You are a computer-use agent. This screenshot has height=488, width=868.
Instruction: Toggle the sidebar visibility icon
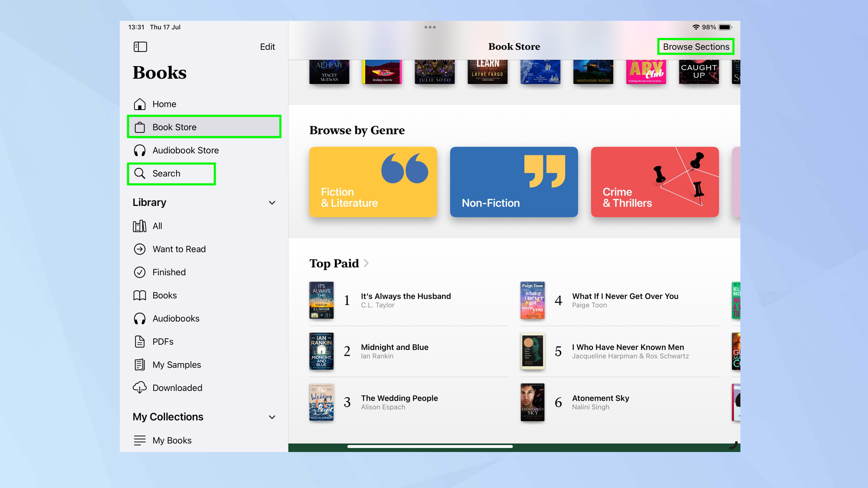click(x=140, y=47)
